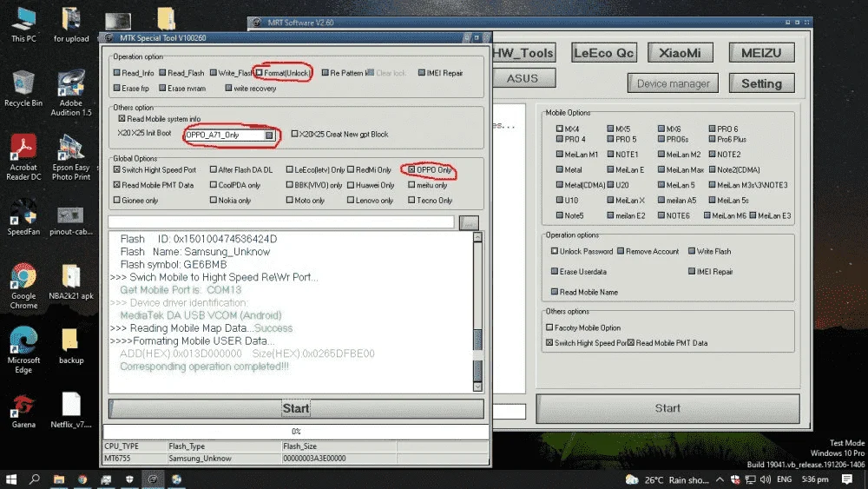Open the notification center icon
Screen dimensions: 868x489
click(x=847, y=479)
